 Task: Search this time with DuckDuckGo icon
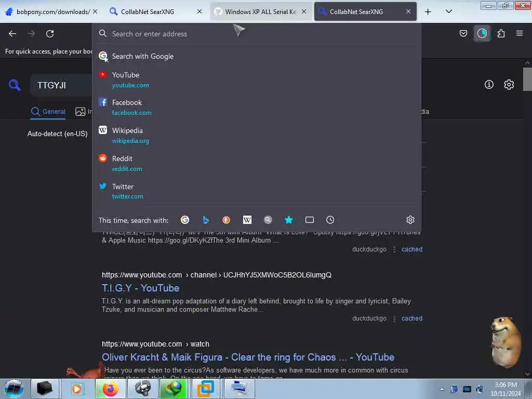coord(227,220)
